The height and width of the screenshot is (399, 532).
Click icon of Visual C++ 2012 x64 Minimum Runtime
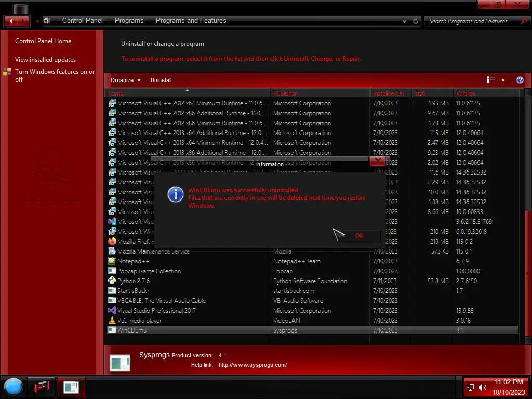click(112, 103)
